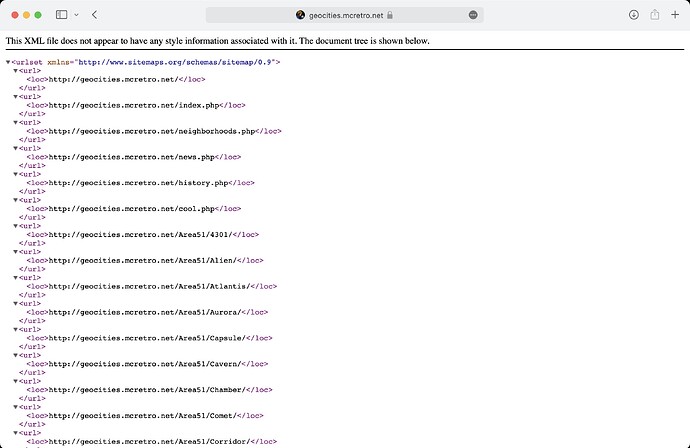This screenshot has width=690, height=448.
Task: Collapse the url node for Area51/Alien/
Action: pos(16,253)
